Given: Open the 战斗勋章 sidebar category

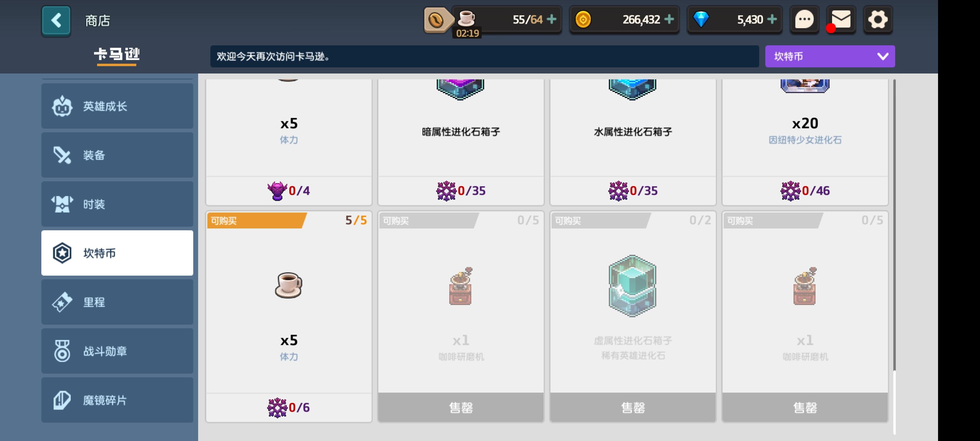Looking at the screenshot, I should [x=117, y=351].
